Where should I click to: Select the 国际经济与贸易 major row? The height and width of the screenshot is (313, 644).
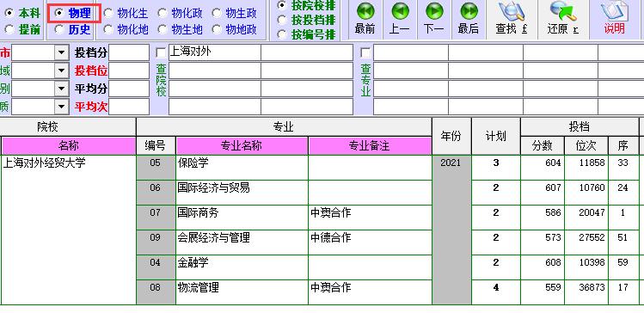tap(242, 193)
